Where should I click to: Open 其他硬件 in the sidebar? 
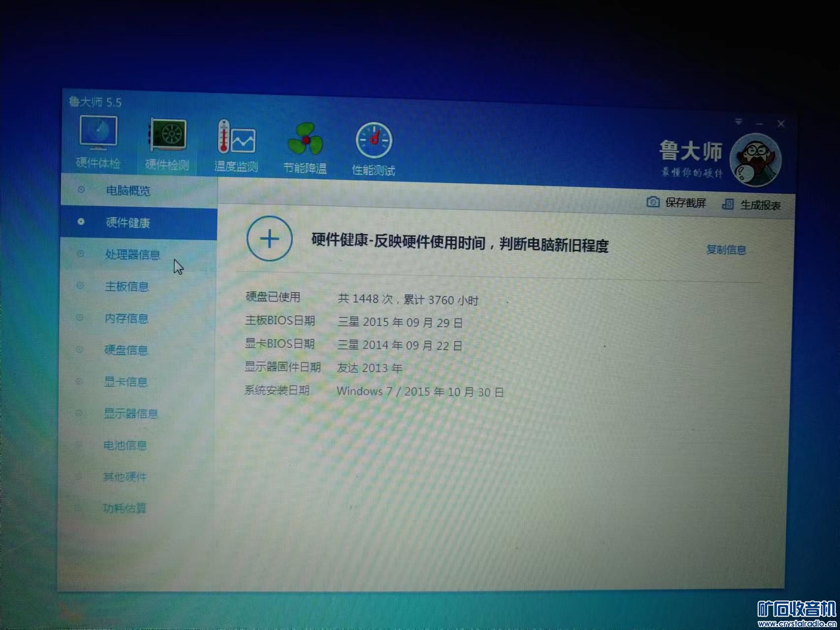[125, 476]
